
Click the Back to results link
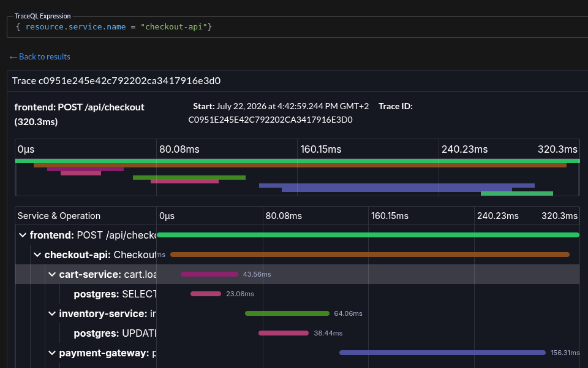pos(40,56)
